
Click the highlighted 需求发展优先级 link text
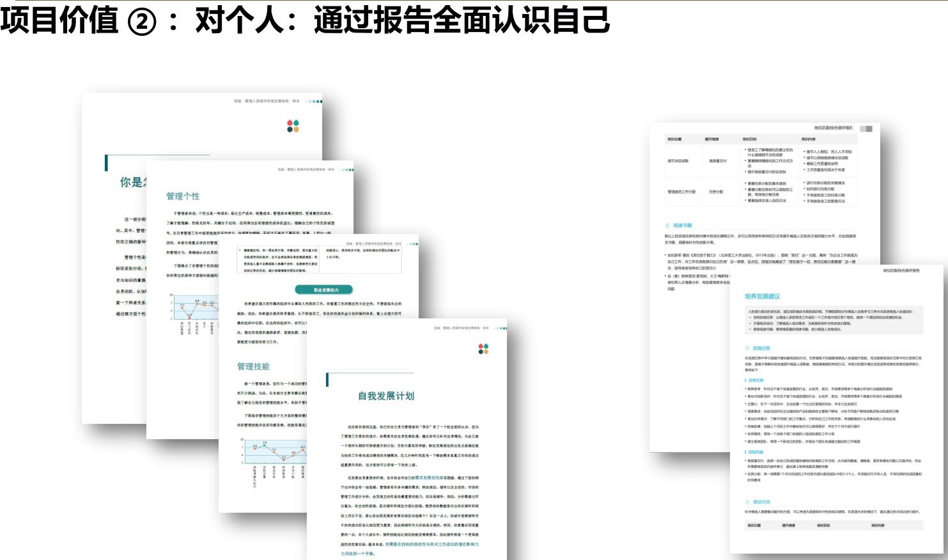[x=429, y=478]
